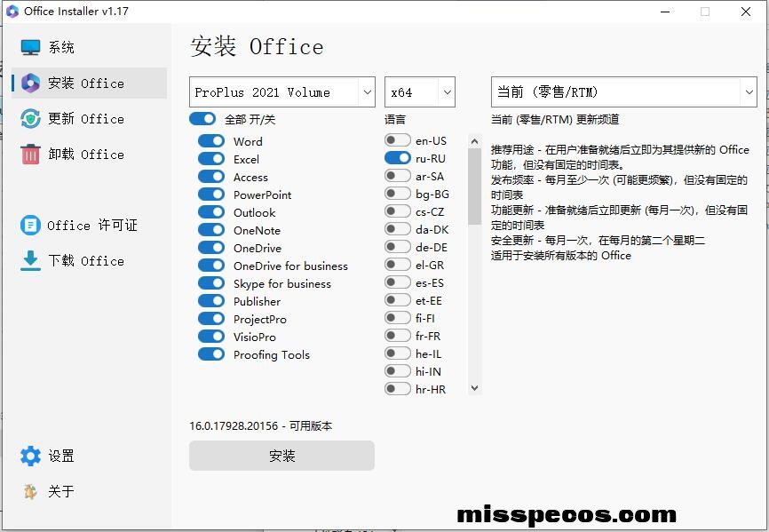This screenshot has width=769, height=532.
Task: Disable the ru-RU language toggle
Action: (x=398, y=157)
